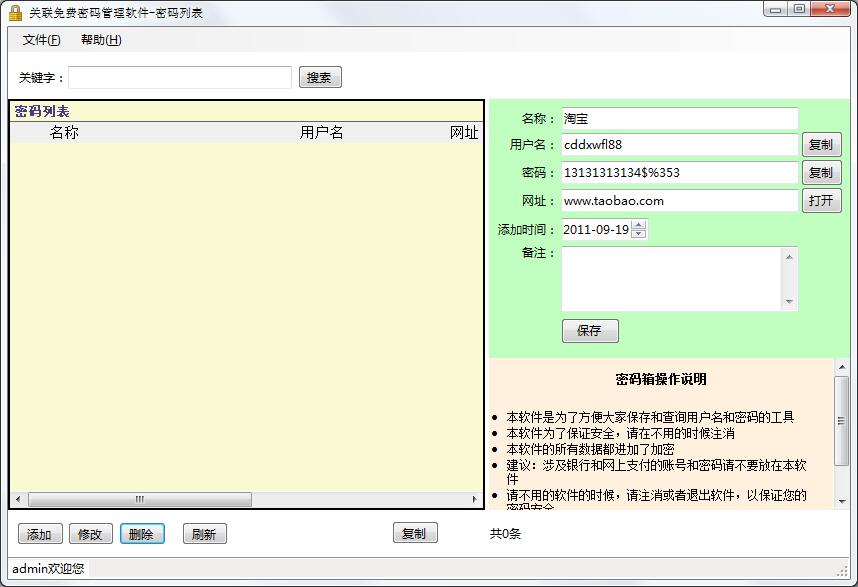Click the status bar resize grip
858x587 pixels.
843,571
